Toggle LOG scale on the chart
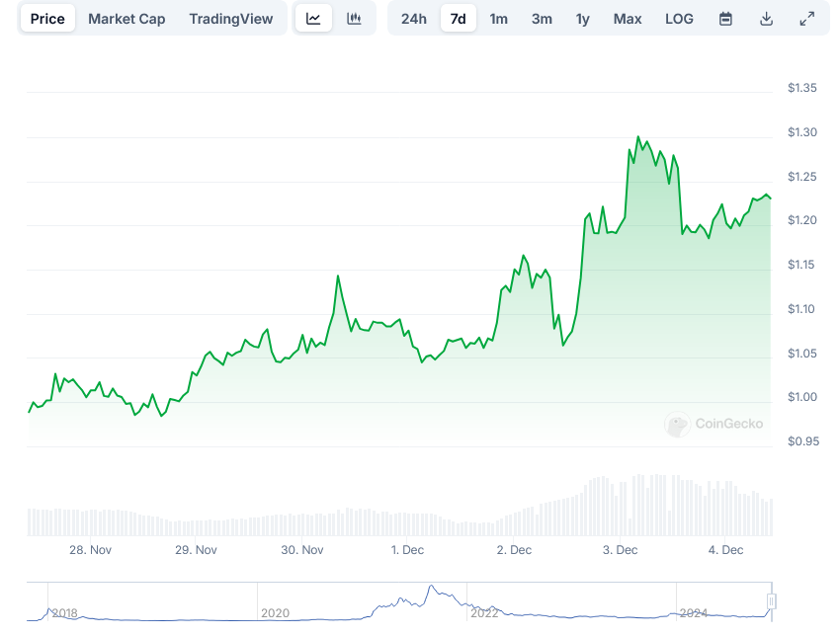The width and height of the screenshot is (840, 636). coord(680,19)
